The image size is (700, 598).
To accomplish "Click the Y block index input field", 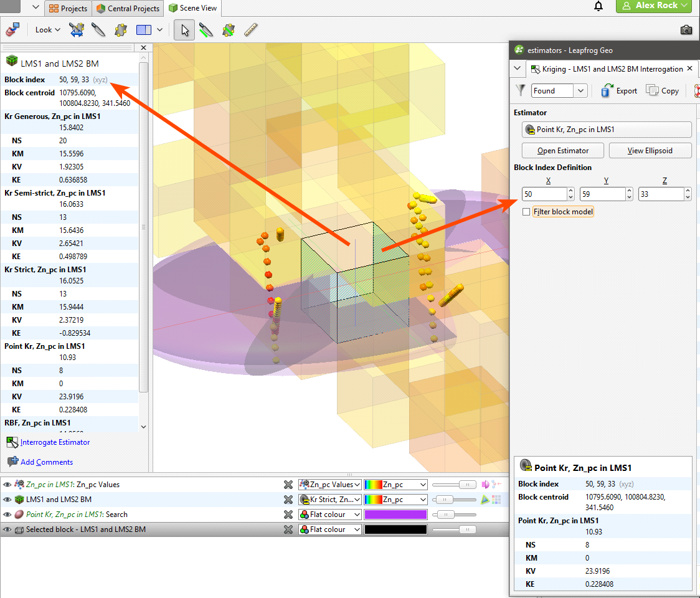I will tap(602, 194).
